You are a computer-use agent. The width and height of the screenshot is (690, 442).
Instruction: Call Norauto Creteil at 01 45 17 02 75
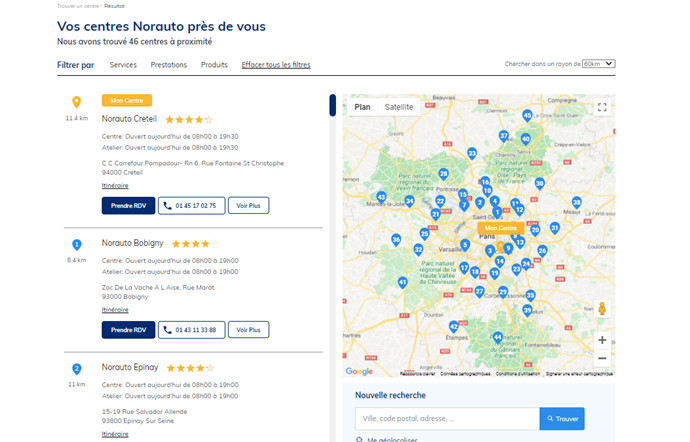point(191,206)
